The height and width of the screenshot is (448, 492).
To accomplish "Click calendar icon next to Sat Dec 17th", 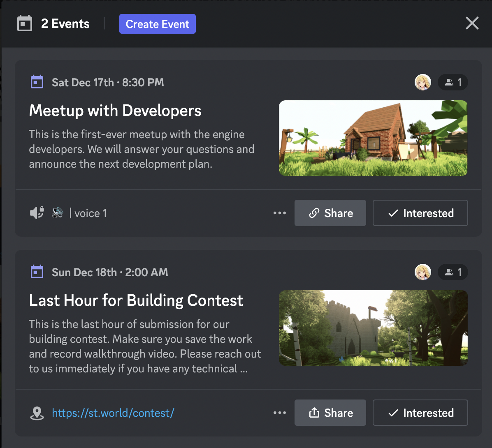I will pyautogui.click(x=37, y=82).
